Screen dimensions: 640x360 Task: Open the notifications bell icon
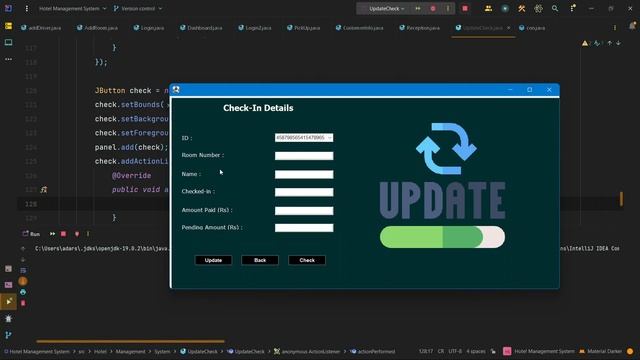coord(632,26)
